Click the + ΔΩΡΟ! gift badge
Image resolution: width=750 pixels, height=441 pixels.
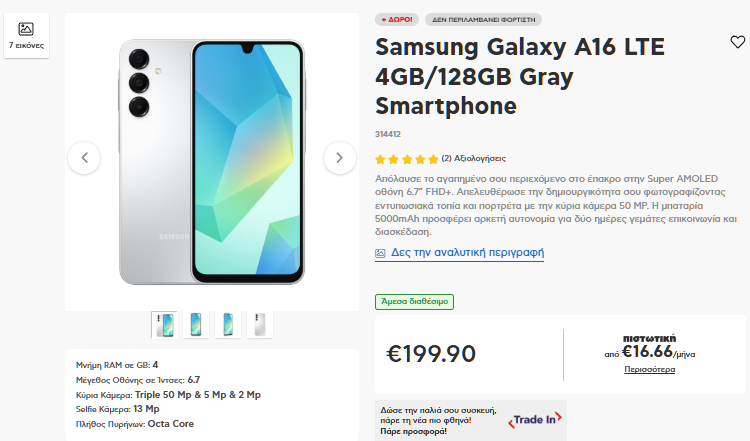click(397, 20)
